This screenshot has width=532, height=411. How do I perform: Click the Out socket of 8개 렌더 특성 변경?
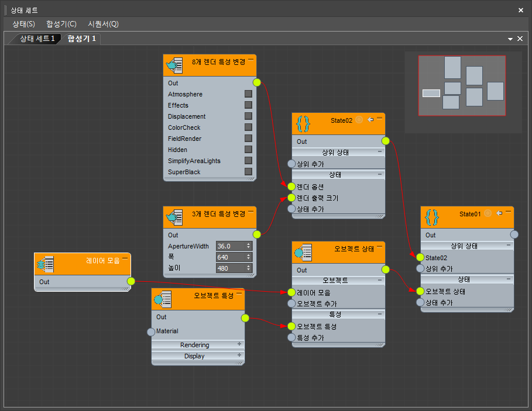click(257, 82)
